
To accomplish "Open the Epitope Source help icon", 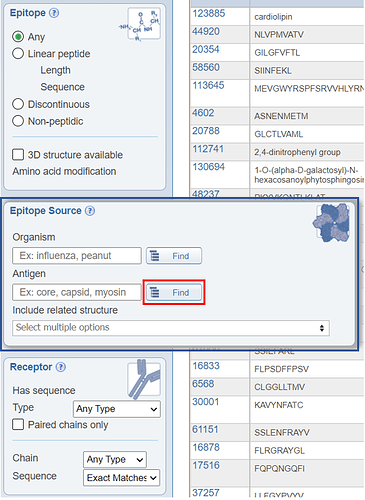I will tap(90, 211).
